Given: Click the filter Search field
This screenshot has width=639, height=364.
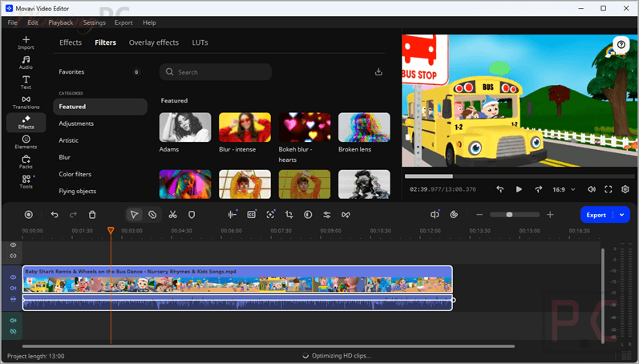Looking at the screenshot, I should 216,71.
